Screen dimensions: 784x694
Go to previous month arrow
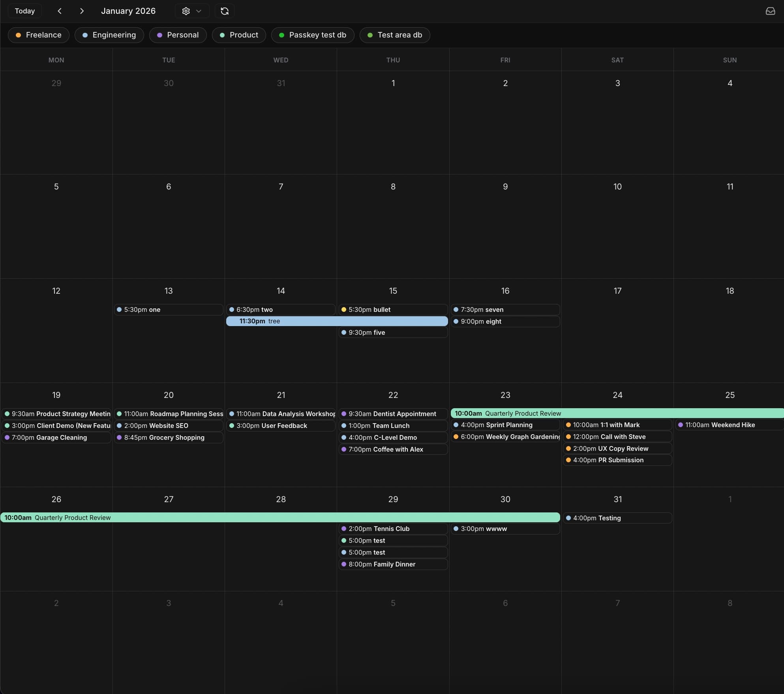coord(60,11)
